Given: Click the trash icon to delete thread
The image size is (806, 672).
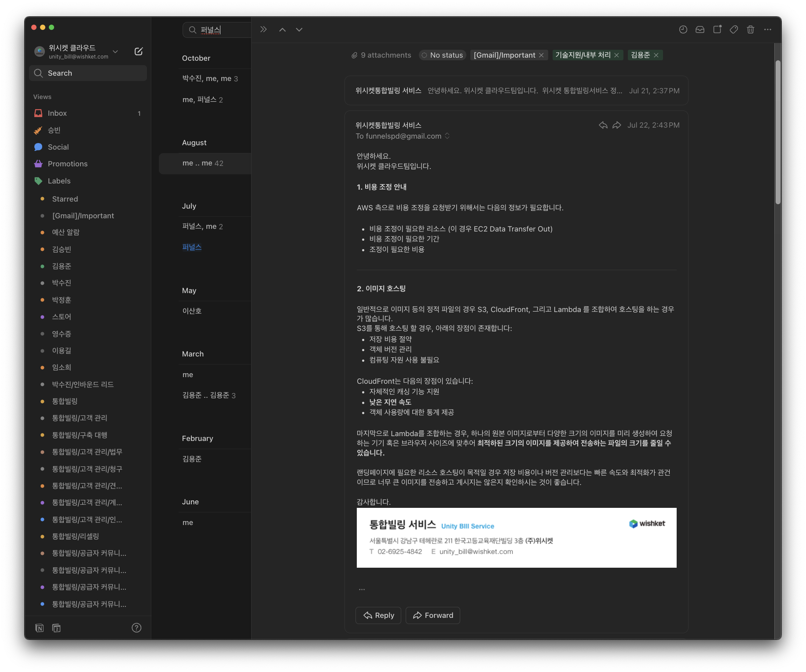Looking at the screenshot, I should (x=751, y=29).
